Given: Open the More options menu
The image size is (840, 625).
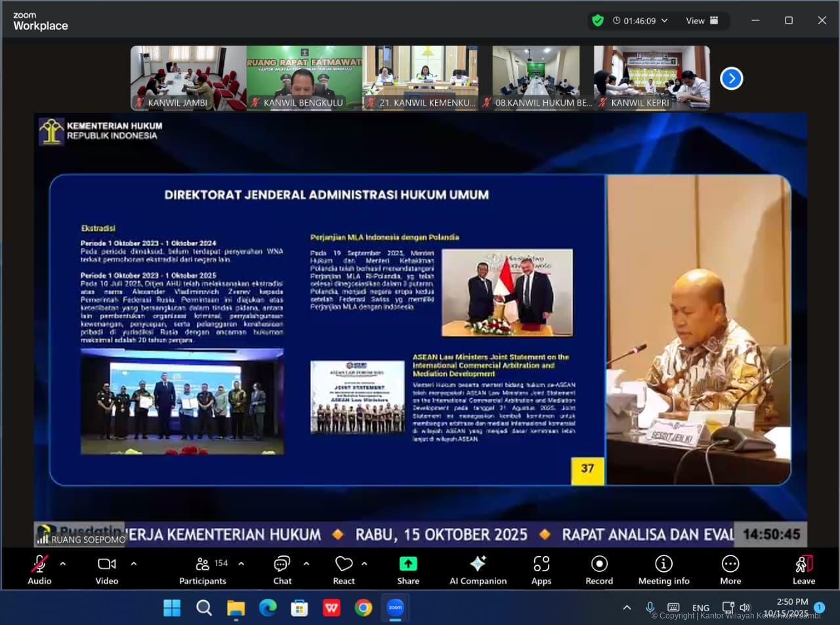Looking at the screenshot, I should coord(730,569).
